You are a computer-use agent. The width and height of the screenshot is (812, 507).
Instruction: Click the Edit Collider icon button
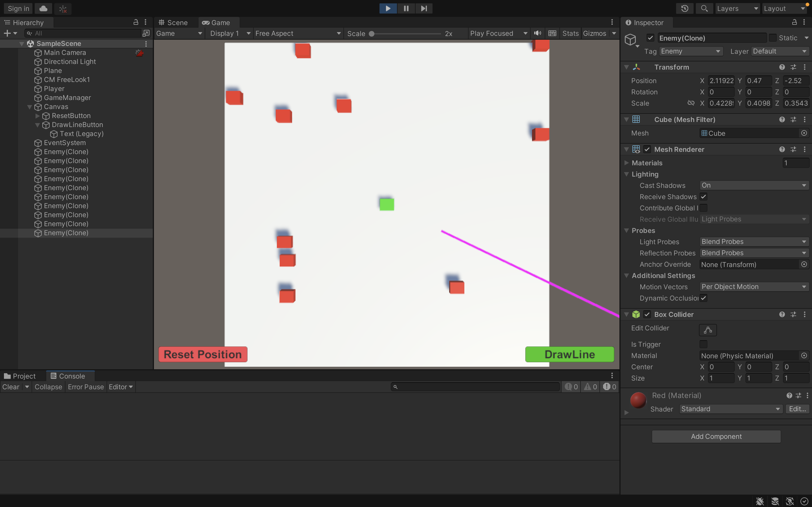[x=708, y=330]
